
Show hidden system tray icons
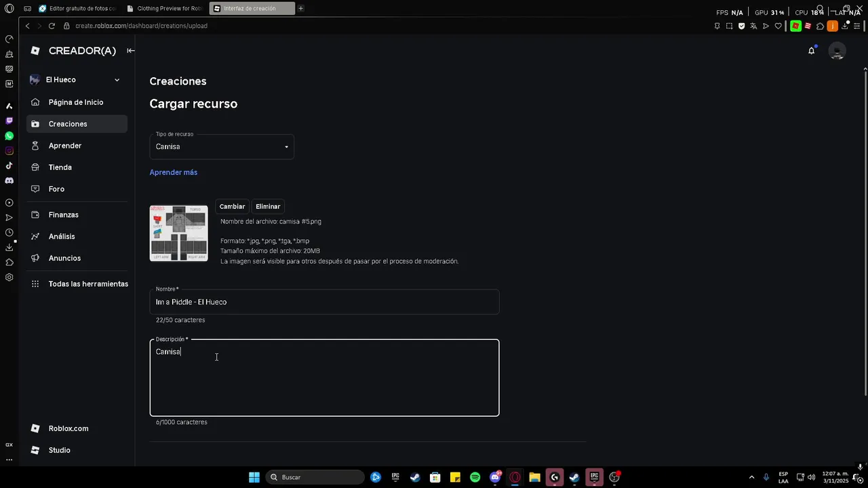[751, 477]
